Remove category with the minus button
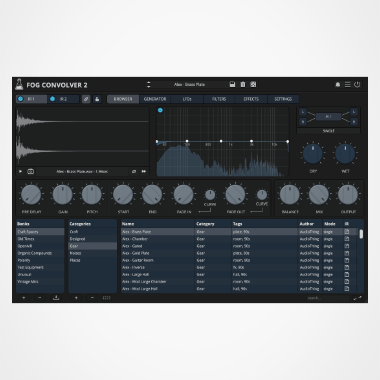The image size is (380, 380). click(x=92, y=298)
